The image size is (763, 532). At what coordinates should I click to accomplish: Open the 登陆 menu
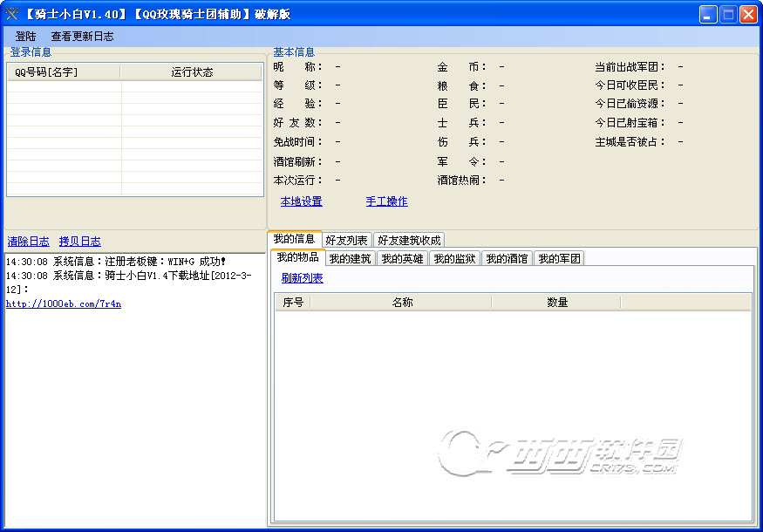point(25,37)
